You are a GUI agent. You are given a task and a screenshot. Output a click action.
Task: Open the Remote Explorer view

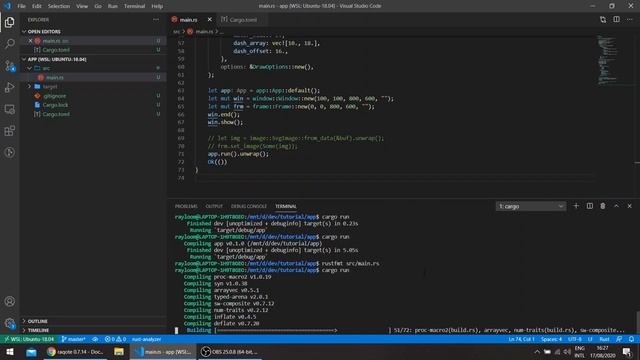point(9,109)
